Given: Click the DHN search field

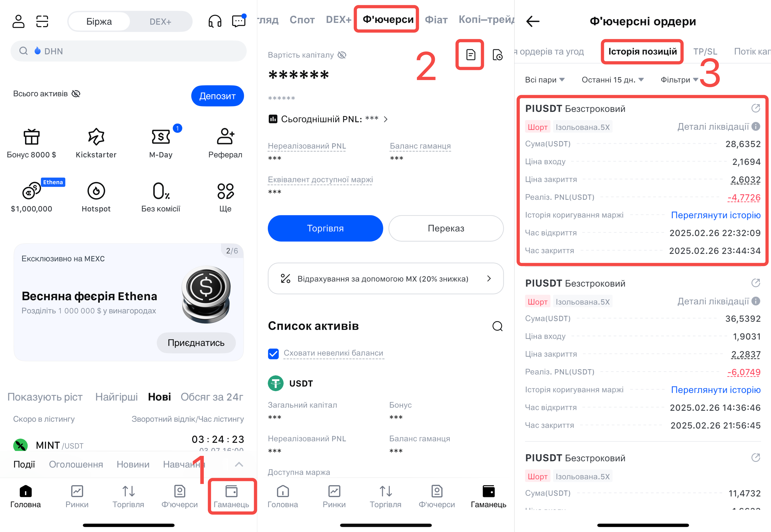Looking at the screenshot, I should (x=128, y=51).
